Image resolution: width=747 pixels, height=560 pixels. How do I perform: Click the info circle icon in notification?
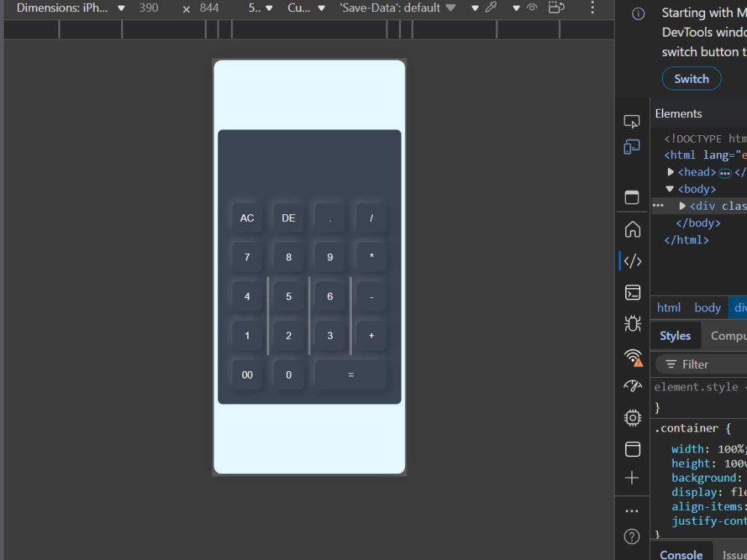point(638,13)
